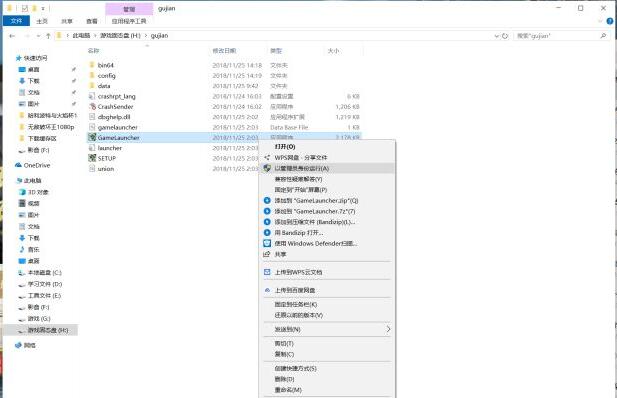Click the CrashSender application icon
This screenshot has height=398, width=617.
[x=92, y=106]
